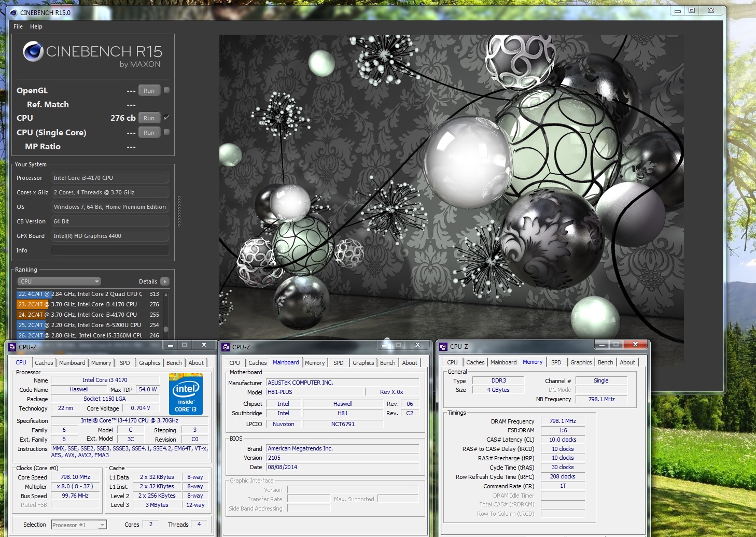
Task: Click the Mainboard CPU-Z window title icon
Action: tap(226, 347)
